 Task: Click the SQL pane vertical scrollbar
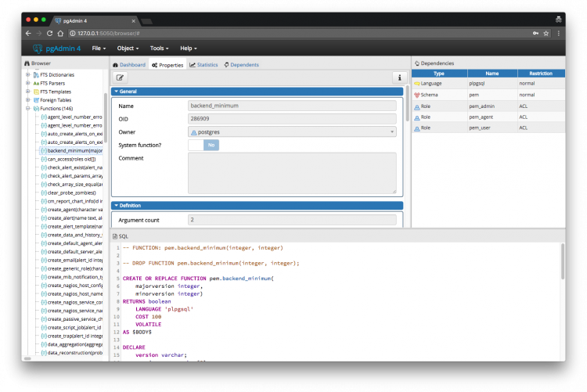click(562, 262)
